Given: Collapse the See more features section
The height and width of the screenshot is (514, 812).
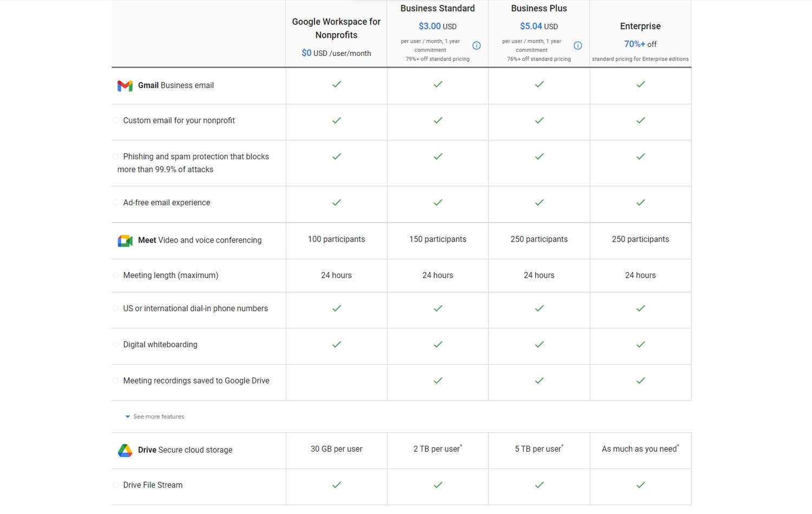Looking at the screenshot, I should [x=154, y=417].
